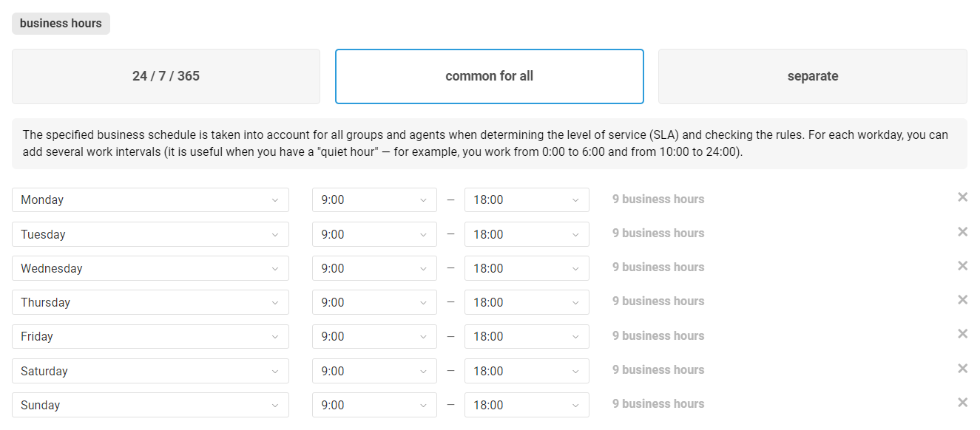Delete the Tuesday business hours row
The width and height of the screenshot is (980, 430).
pyautogui.click(x=962, y=232)
